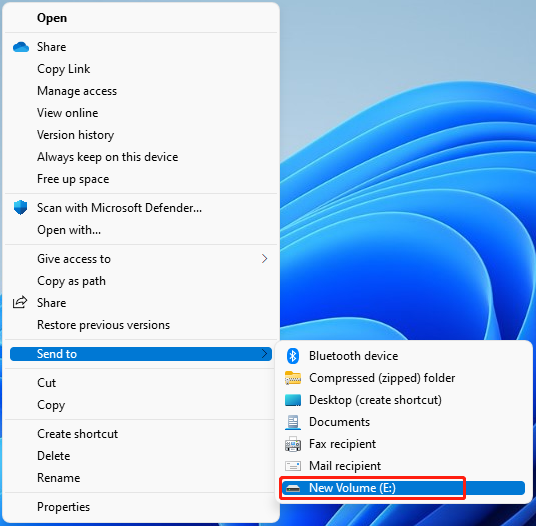
Task: Choose Desktop (create shortcut)
Action: (x=375, y=400)
